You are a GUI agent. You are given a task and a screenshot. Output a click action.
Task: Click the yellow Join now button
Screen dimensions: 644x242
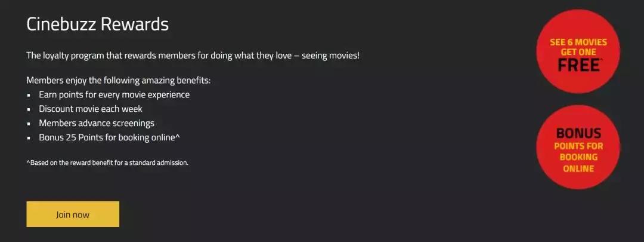tap(73, 215)
